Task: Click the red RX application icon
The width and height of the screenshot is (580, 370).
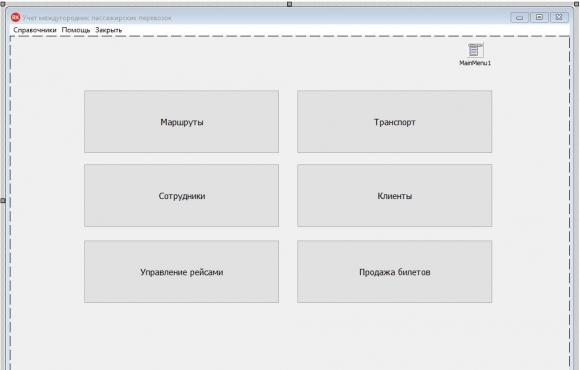Action: (x=15, y=17)
